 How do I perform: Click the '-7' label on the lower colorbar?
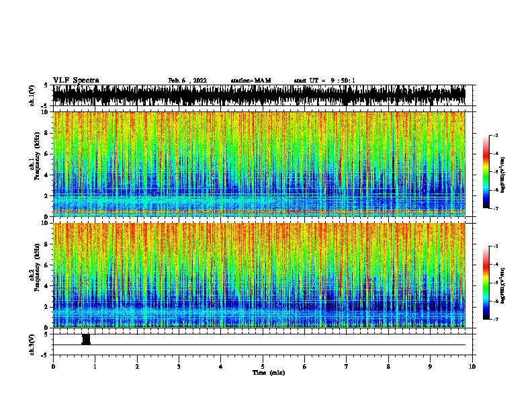pos(495,320)
